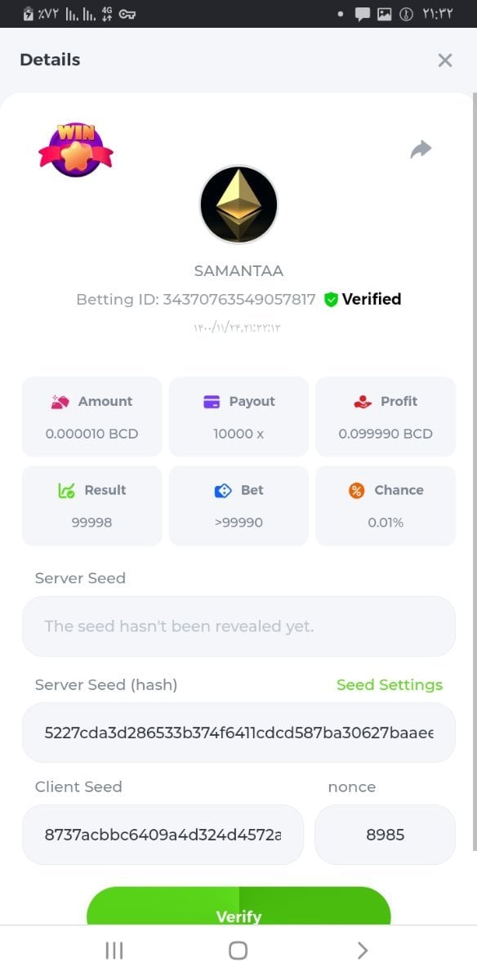The height and width of the screenshot is (980, 477).
Task: Open the Seed Settings link
Action: (x=390, y=685)
